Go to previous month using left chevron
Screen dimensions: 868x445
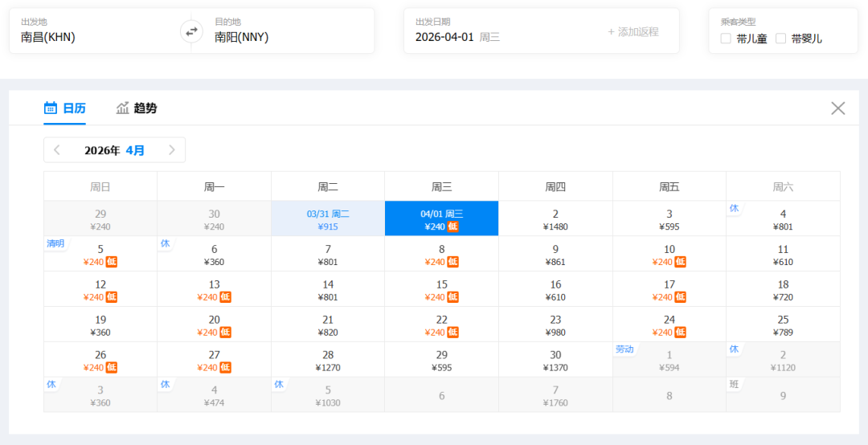click(x=57, y=150)
